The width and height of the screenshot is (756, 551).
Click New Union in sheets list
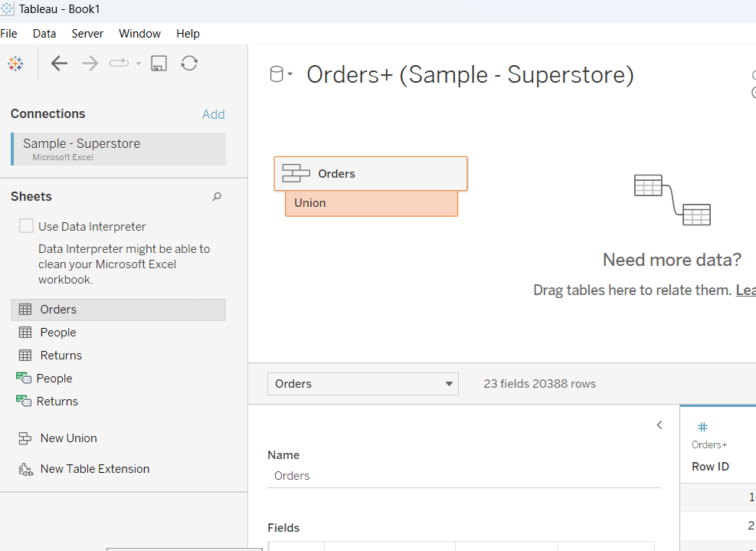(68, 438)
